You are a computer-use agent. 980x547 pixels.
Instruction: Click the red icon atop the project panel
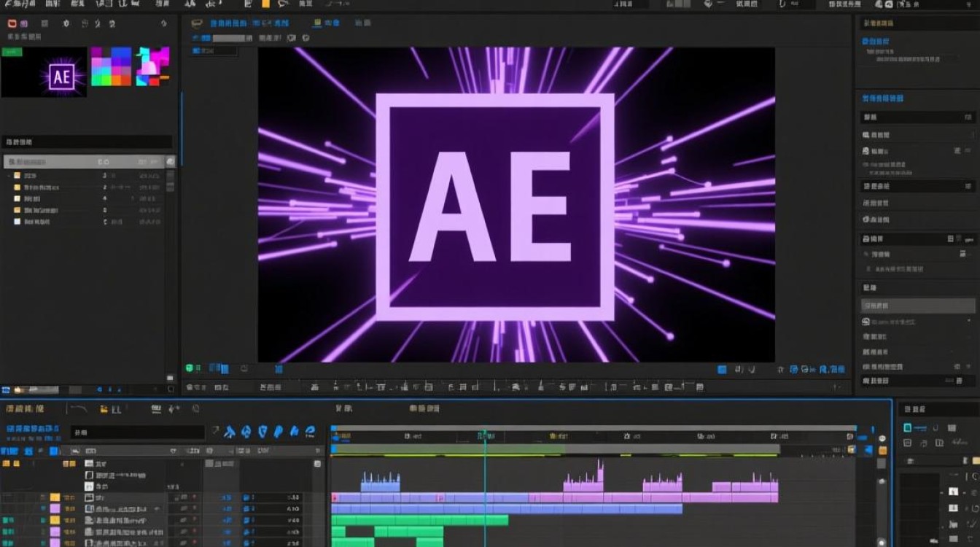pos(12,24)
